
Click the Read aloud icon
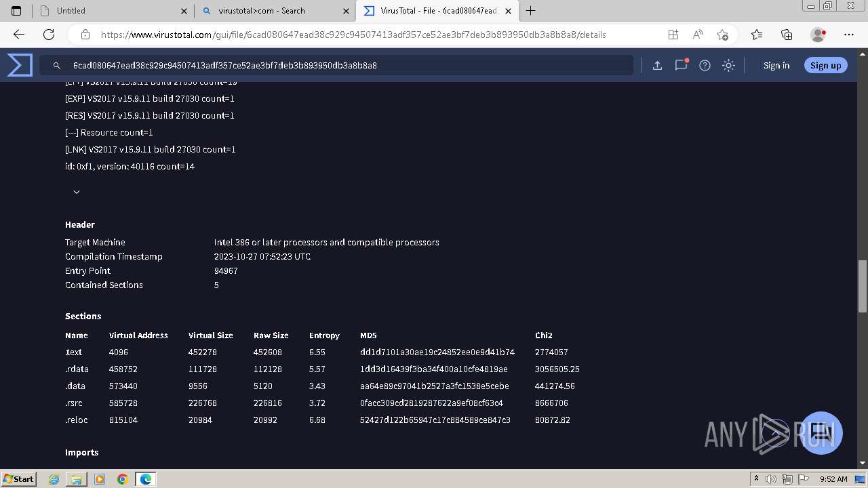(697, 35)
